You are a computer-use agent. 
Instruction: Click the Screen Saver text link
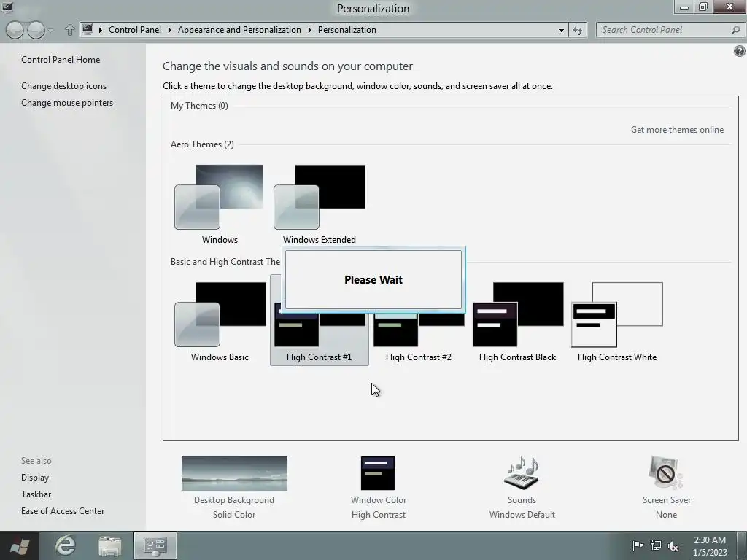tap(667, 500)
